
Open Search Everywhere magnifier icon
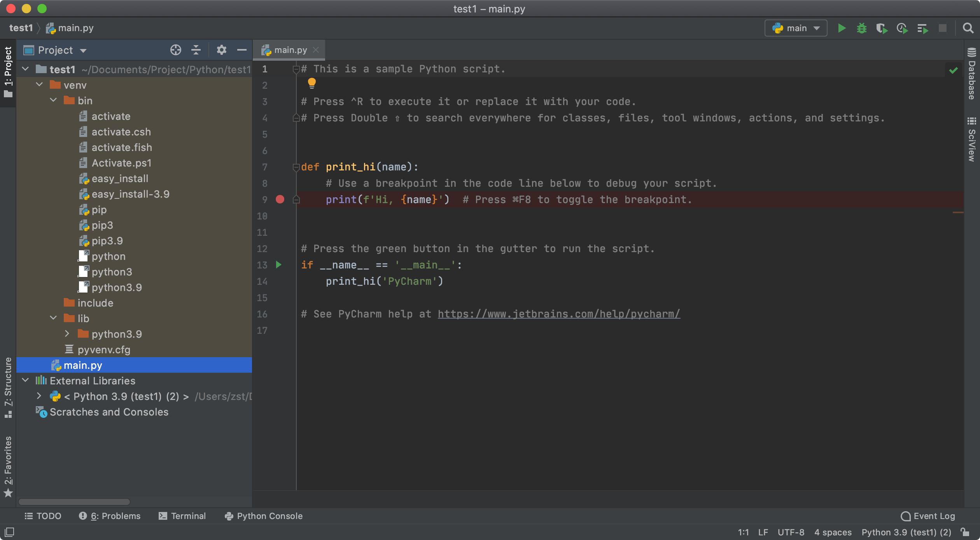(968, 28)
